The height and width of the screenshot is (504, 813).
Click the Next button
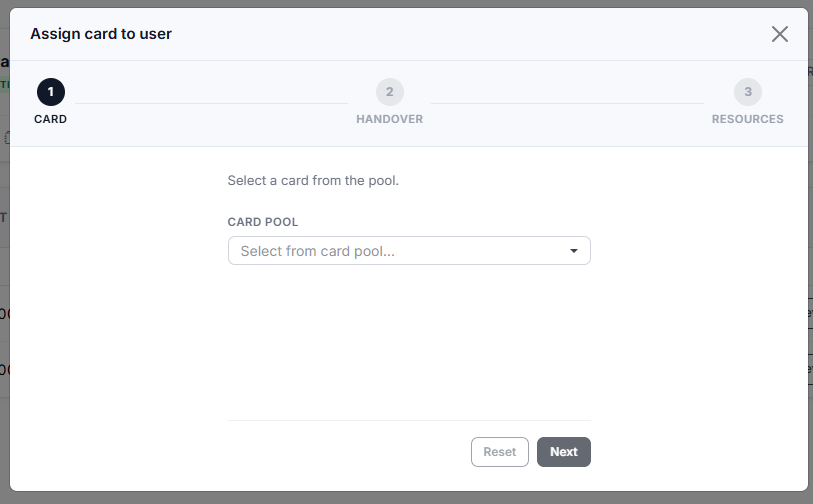pyautogui.click(x=564, y=452)
